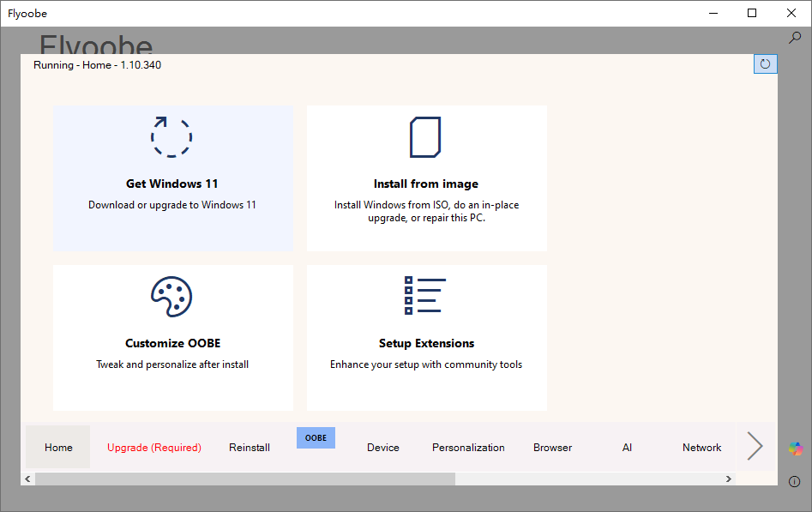Viewport: 812px width, 512px height.
Task: Minimize the Flyoobe window
Action: tap(713, 13)
